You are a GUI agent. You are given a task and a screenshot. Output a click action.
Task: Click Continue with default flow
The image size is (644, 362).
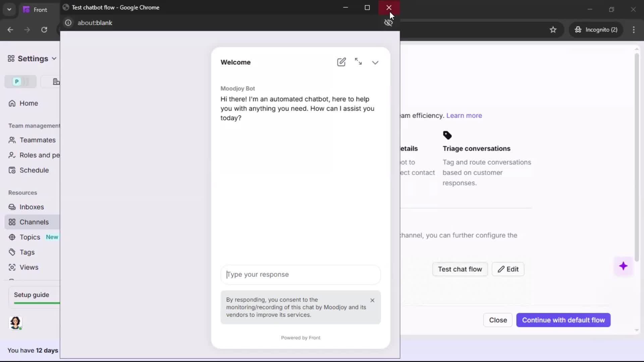(x=563, y=320)
